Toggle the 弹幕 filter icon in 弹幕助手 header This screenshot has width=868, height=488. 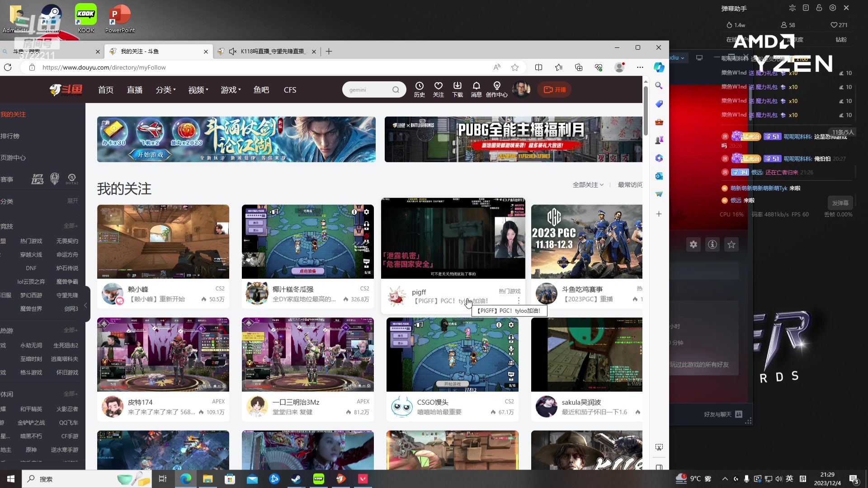pos(792,8)
